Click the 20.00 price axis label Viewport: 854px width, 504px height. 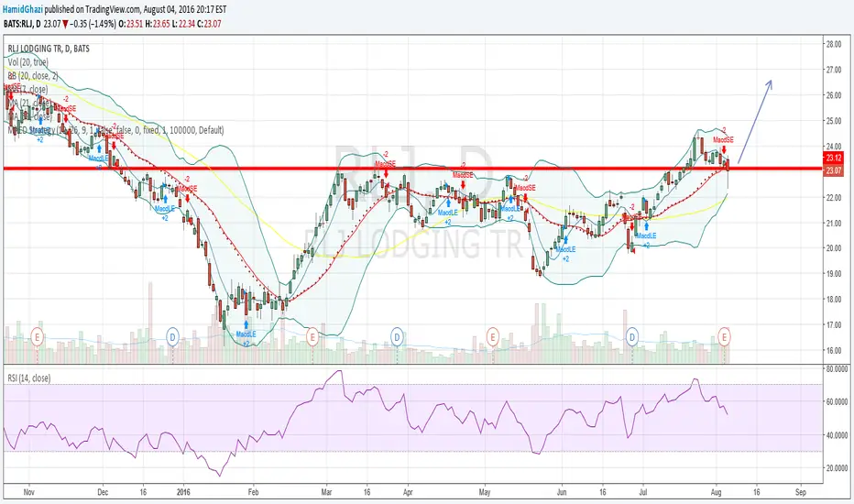834,248
